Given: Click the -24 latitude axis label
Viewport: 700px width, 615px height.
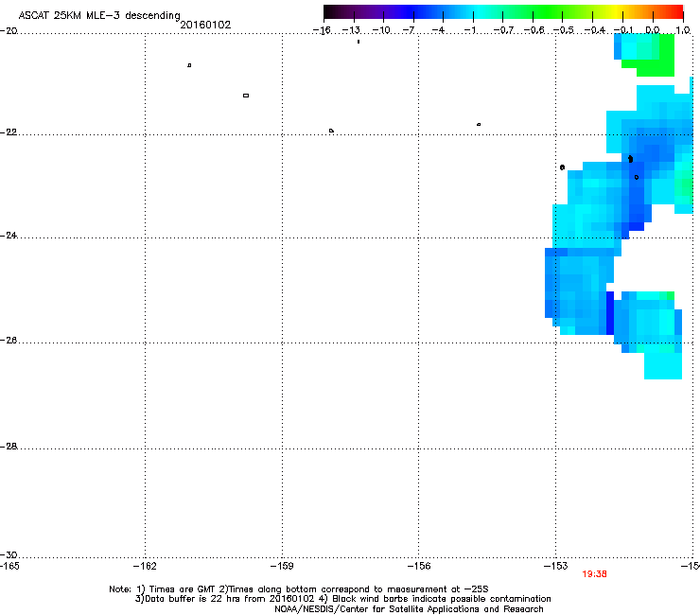Looking at the screenshot, I should [x=9, y=236].
